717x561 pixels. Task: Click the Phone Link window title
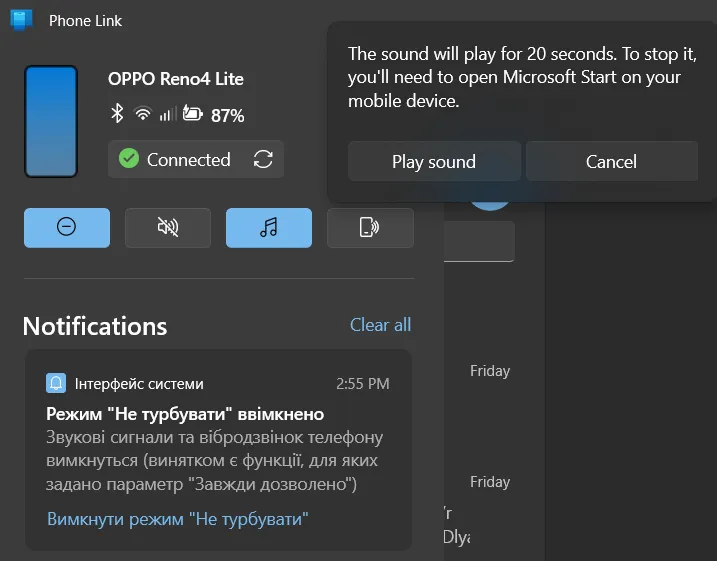(86, 21)
